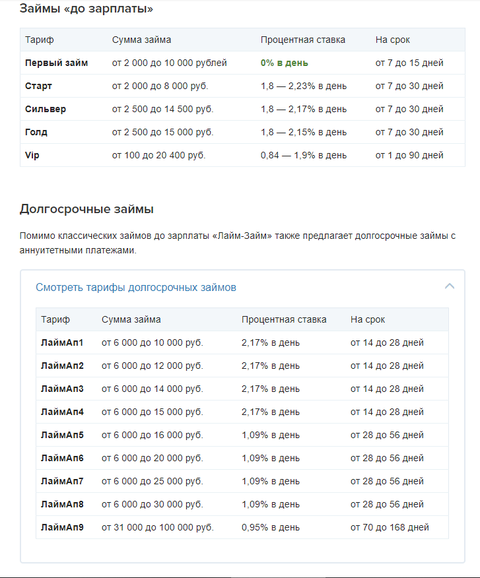Click 'На срок' header in long-term table
The image size is (480, 578).
pyautogui.click(x=368, y=320)
